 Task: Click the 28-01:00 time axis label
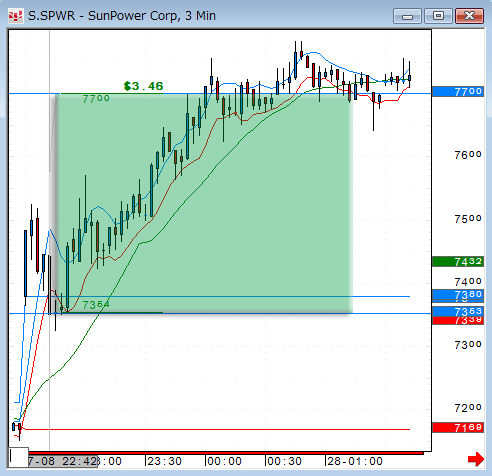[355, 461]
